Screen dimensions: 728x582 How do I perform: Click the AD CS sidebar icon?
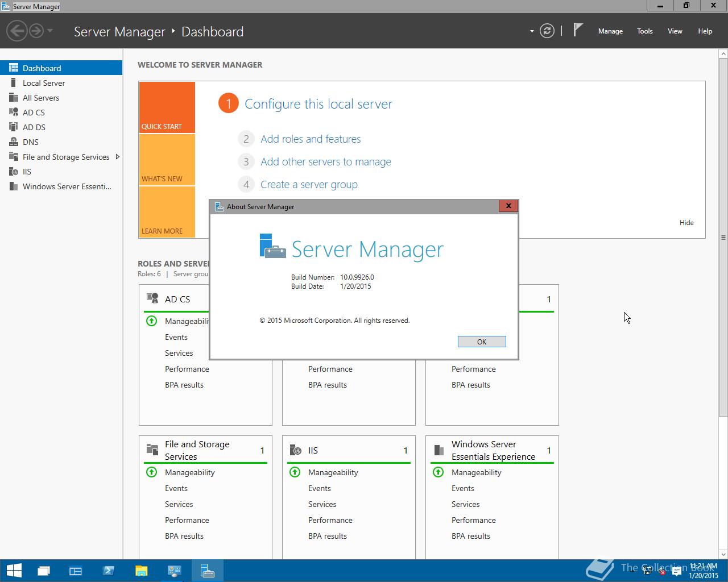pyautogui.click(x=14, y=112)
